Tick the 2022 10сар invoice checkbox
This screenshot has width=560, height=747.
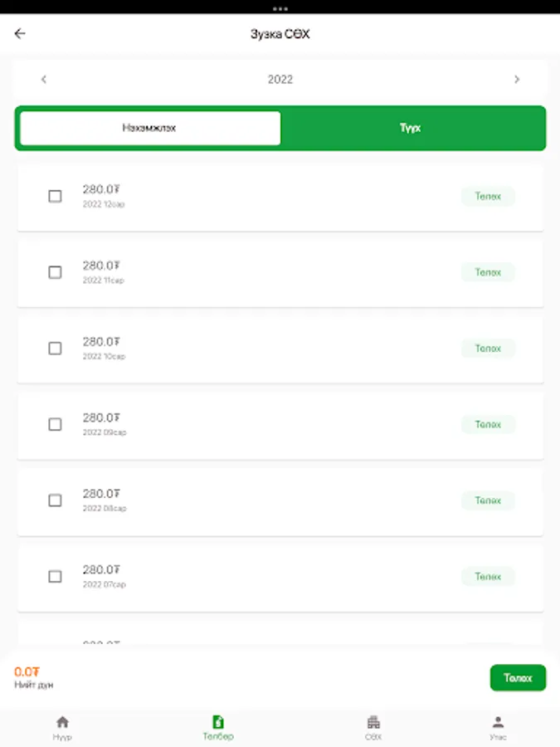pyautogui.click(x=55, y=349)
